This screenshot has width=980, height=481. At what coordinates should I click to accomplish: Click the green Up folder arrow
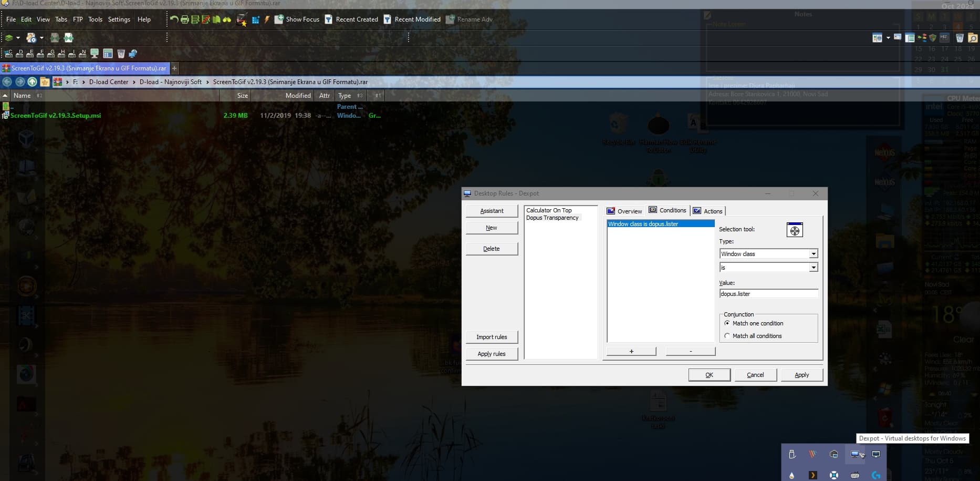click(x=32, y=82)
